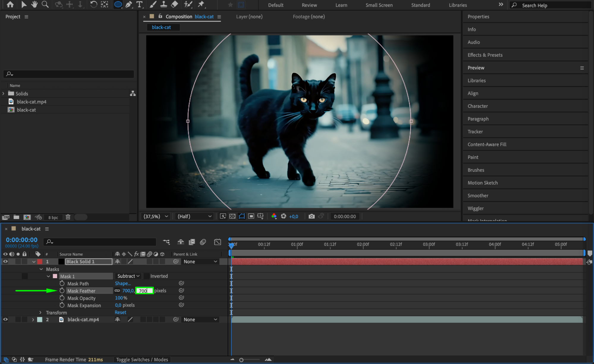
Task: Open the Effects & Presets panel
Action: (x=485, y=55)
